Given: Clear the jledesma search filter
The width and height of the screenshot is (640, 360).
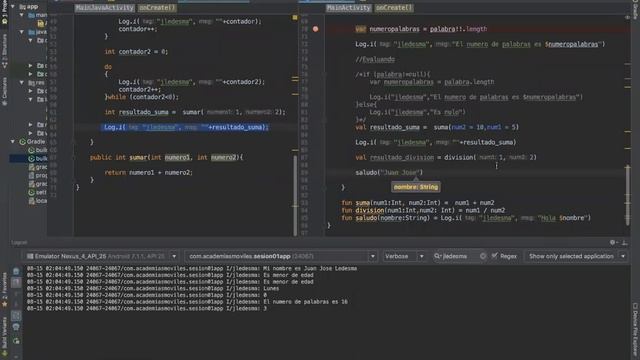Looking at the screenshot, I should coord(483,256).
